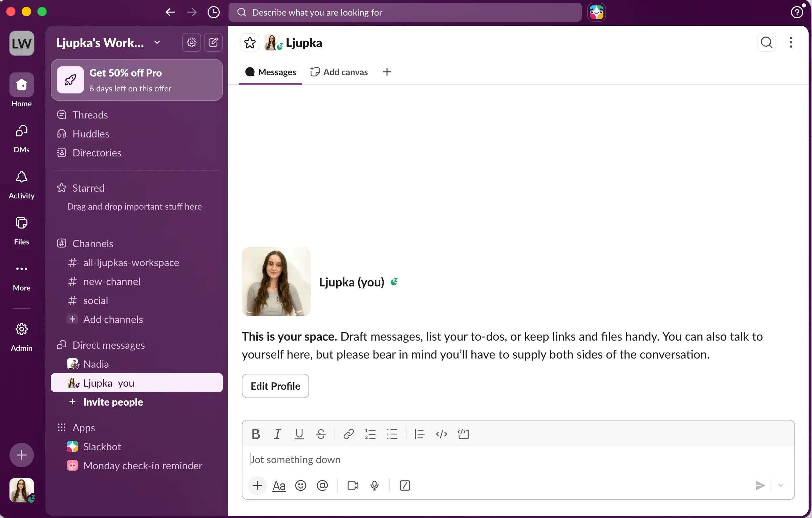Collapse the Apps section

click(x=83, y=428)
